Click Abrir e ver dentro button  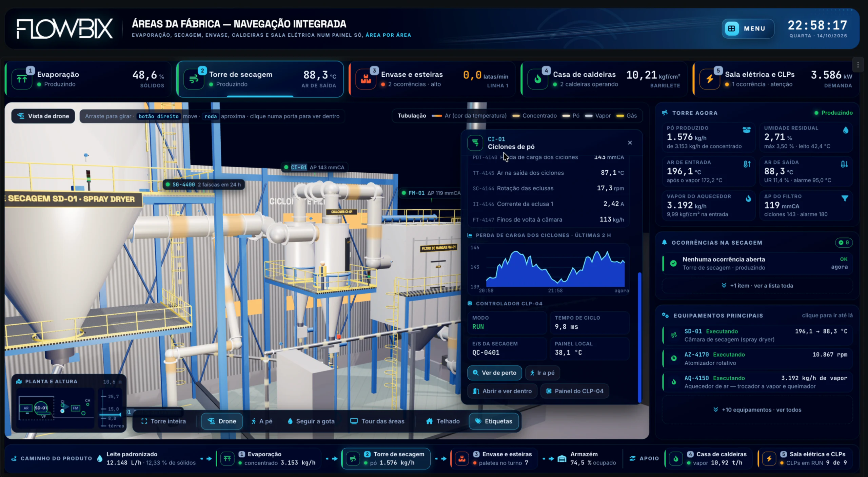click(502, 391)
